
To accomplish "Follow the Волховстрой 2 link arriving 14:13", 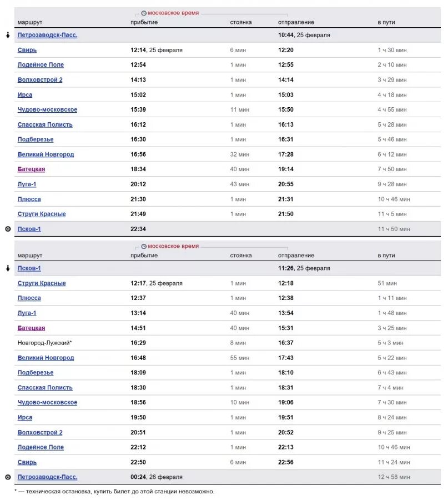I will point(40,80).
